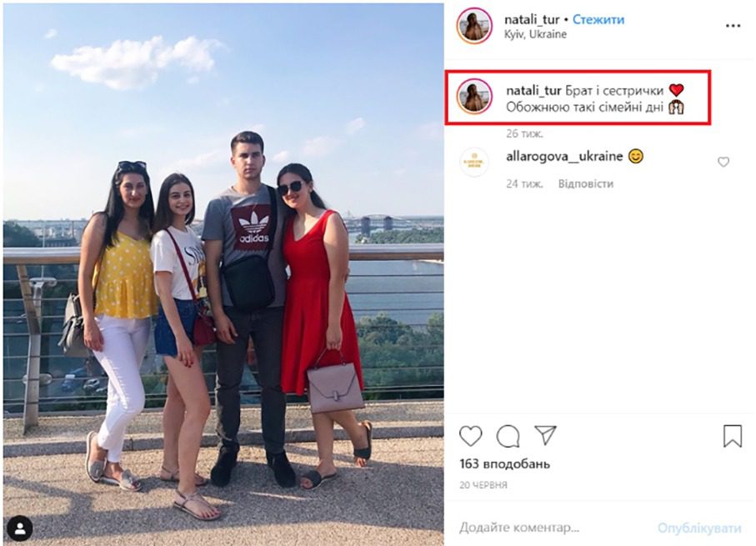
Task: Open allarogova_ukraine username link
Action: 564,156
